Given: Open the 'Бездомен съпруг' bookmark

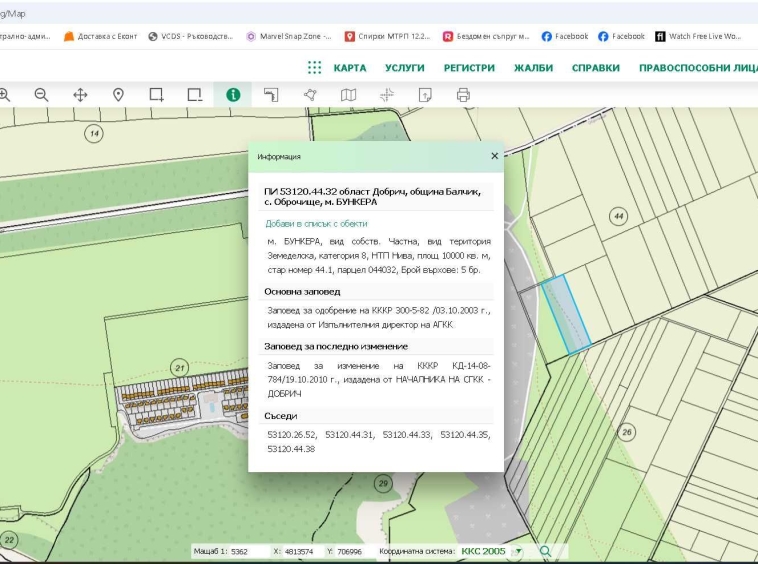Looking at the screenshot, I should [486, 36].
